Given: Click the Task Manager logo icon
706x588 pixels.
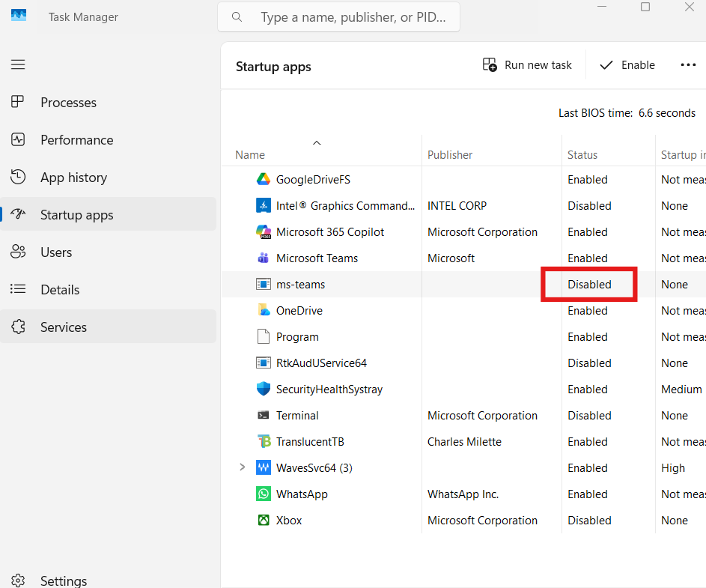Looking at the screenshot, I should (x=18, y=13).
